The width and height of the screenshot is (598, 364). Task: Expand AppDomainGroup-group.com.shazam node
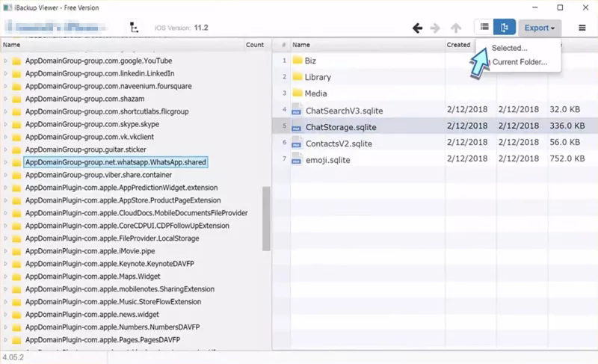click(x=6, y=99)
